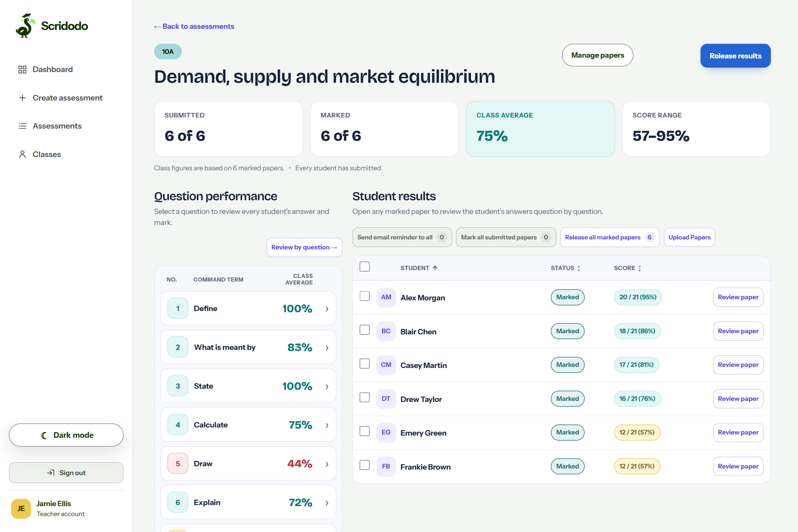Expand question 6 Explain chevron

click(327, 503)
